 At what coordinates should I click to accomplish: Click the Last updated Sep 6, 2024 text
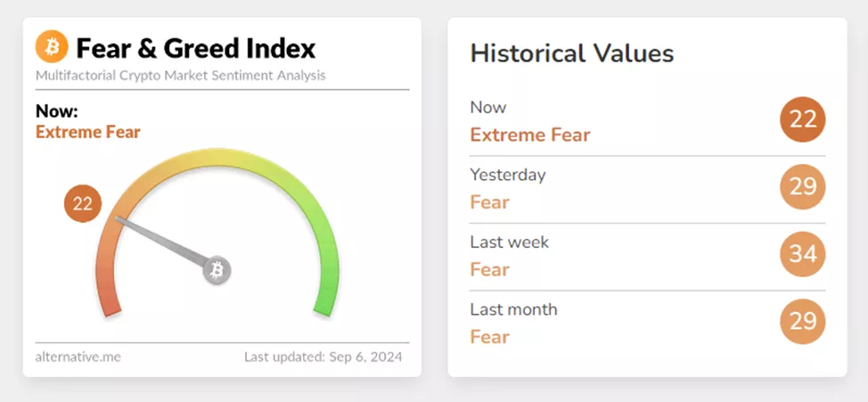[323, 357]
